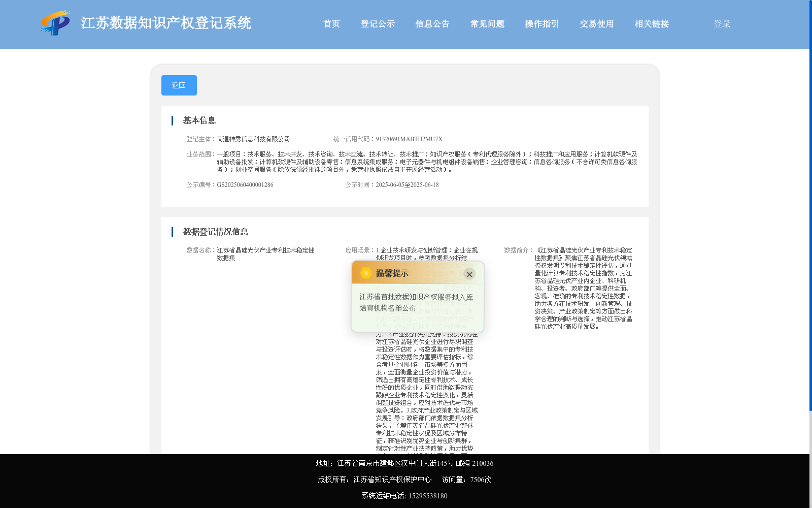Viewport: 812px width, 508px height.
Task: Select publication number GS2025060400001286
Action: (245, 185)
